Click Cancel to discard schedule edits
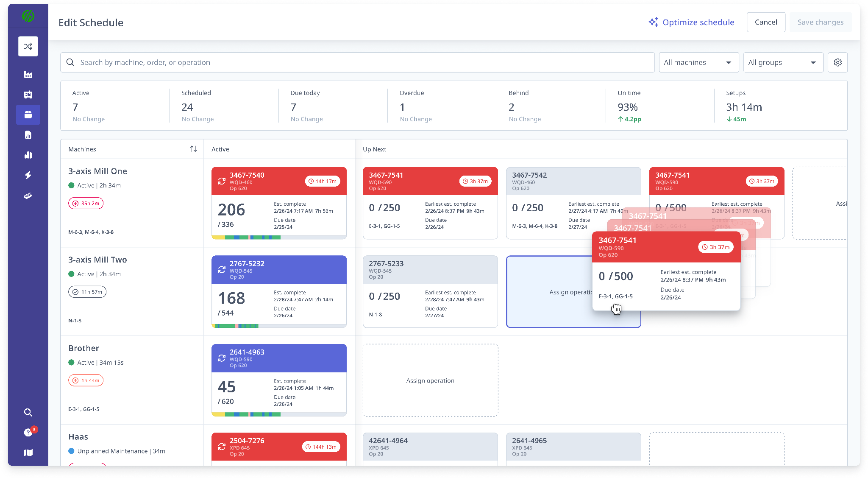 [x=766, y=22]
